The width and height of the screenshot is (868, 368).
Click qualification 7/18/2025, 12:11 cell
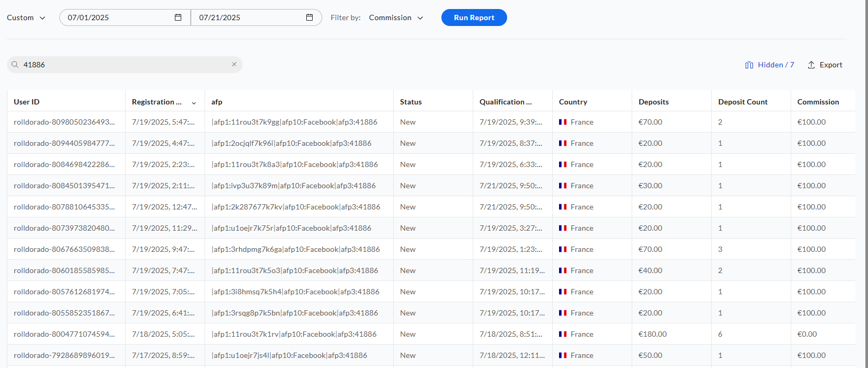(x=512, y=355)
